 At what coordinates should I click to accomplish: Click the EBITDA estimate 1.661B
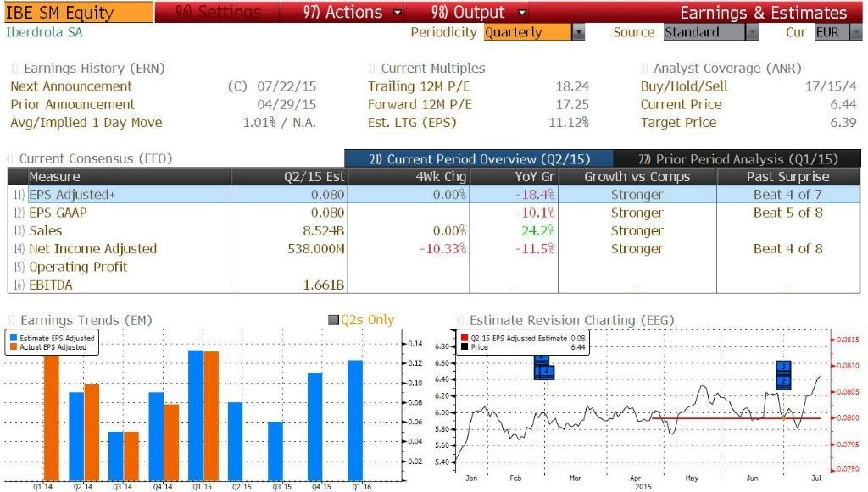[x=323, y=285]
